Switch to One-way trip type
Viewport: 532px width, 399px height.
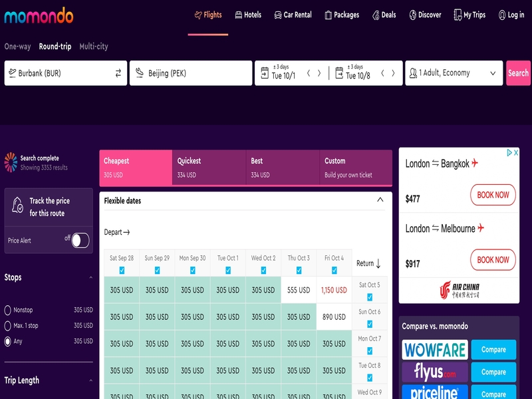pos(18,47)
